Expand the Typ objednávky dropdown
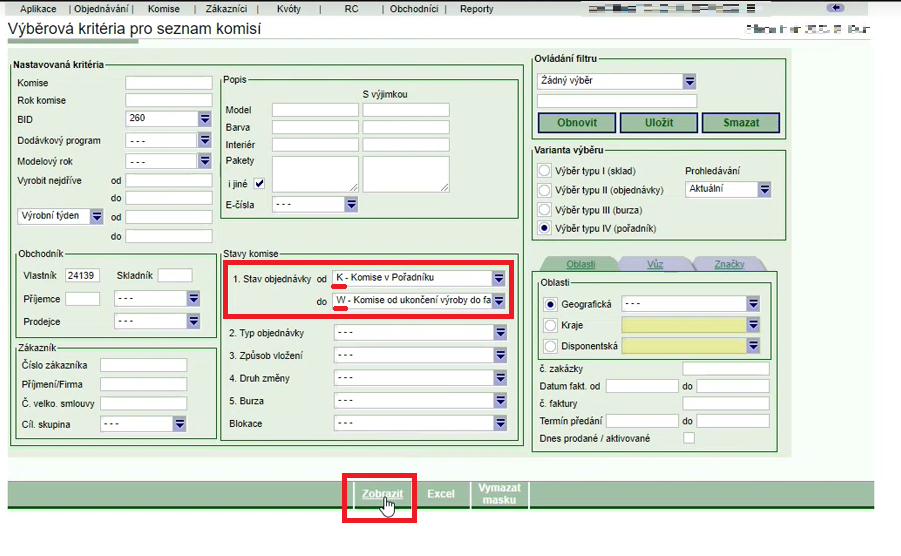901x556 pixels. pyautogui.click(x=500, y=333)
